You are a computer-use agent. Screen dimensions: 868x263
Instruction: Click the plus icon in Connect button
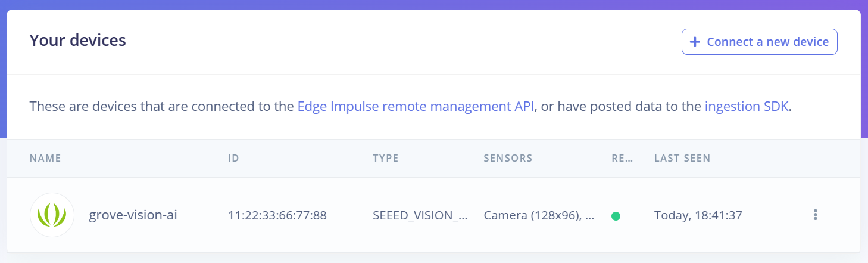[694, 42]
